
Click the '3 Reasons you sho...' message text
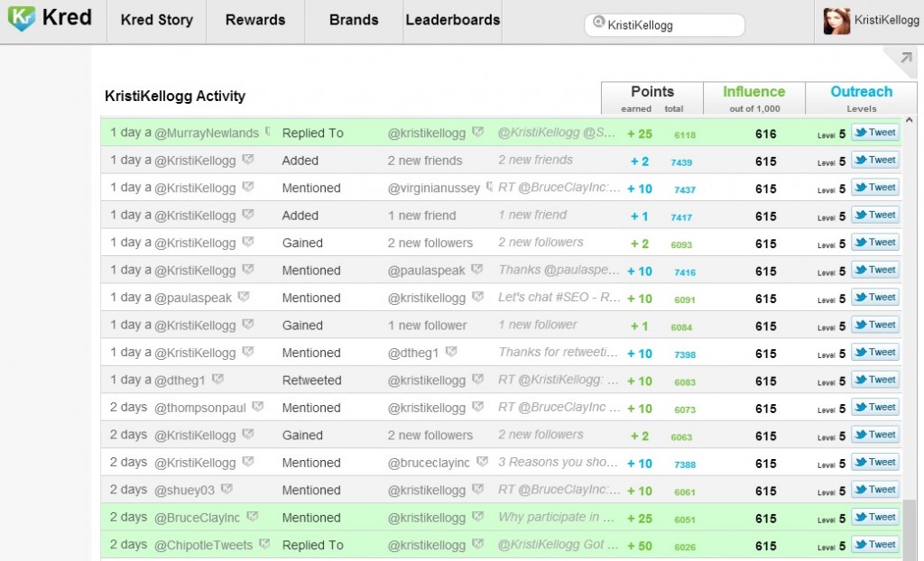click(x=558, y=462)
